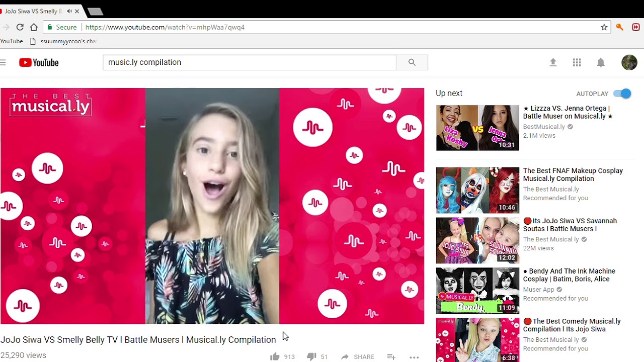Go to browser home page icon
Viewport: 644px width, 362px height.
click(34, 27)
